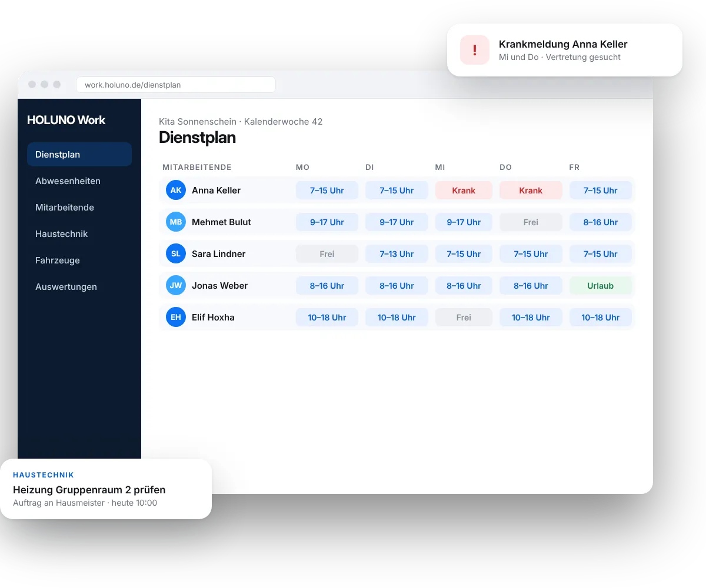Click the address bar showing work.holuno.de/dienstplan
The image size is (706, 588).
(176, 85)
